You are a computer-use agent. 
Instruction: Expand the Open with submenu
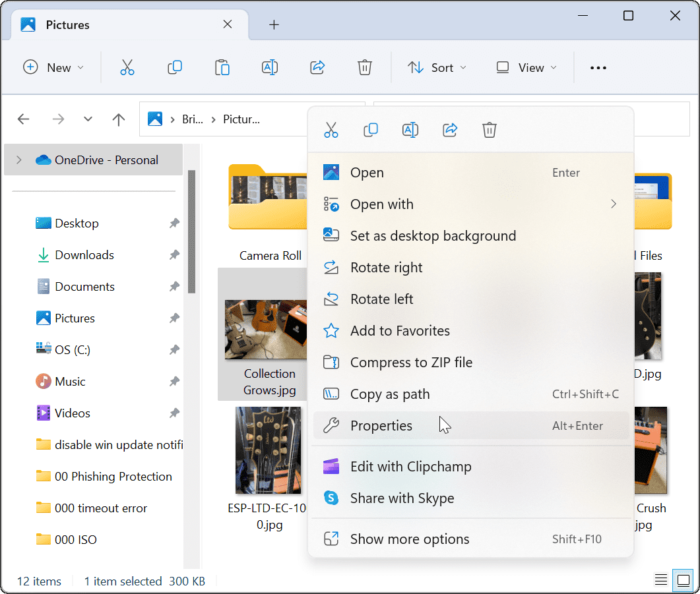(x=613, y=204)
